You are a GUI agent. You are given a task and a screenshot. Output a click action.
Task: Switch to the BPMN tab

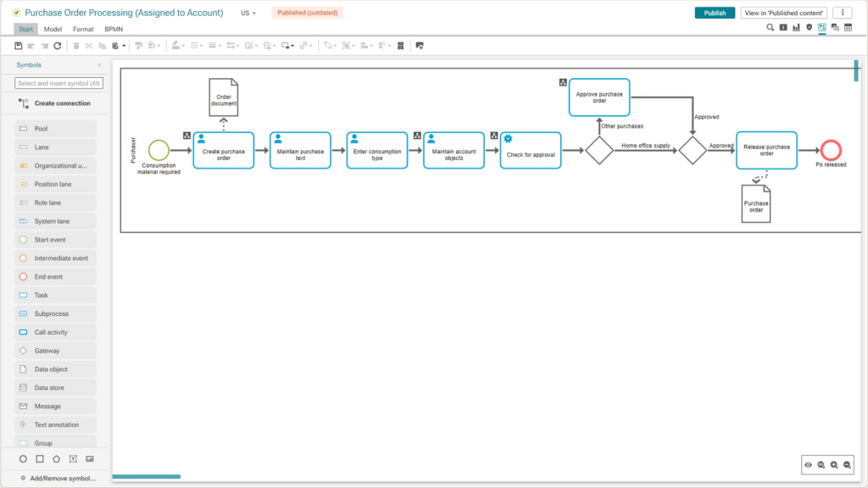pyautogui.click(x=113, y=29)
